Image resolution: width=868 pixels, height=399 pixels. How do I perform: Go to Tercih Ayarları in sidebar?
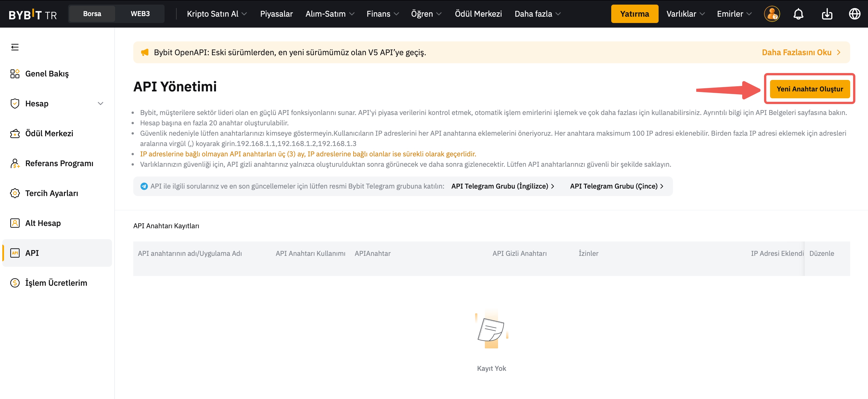(x=51, y=193)
